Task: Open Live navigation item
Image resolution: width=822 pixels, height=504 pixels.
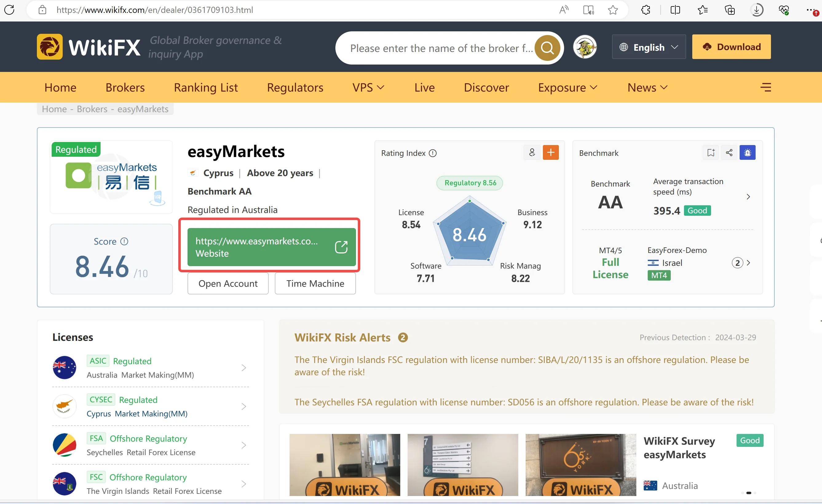Action: [424, 87]
